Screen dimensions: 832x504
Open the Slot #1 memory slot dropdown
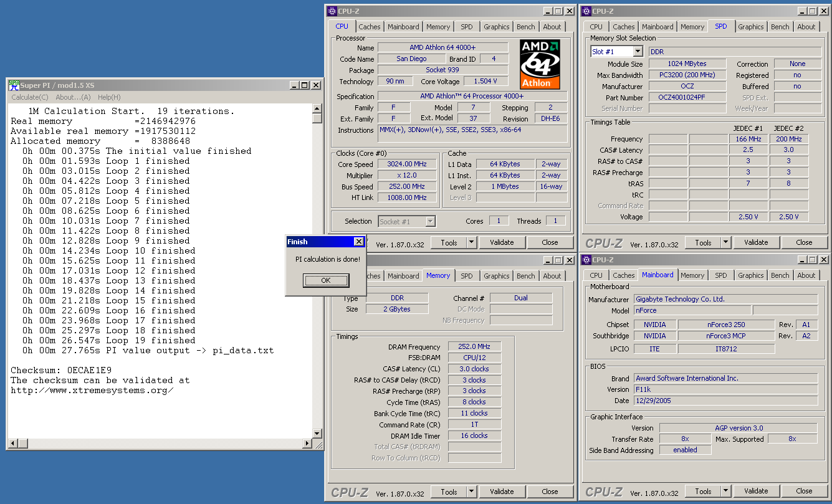click(x=638, y=52)
